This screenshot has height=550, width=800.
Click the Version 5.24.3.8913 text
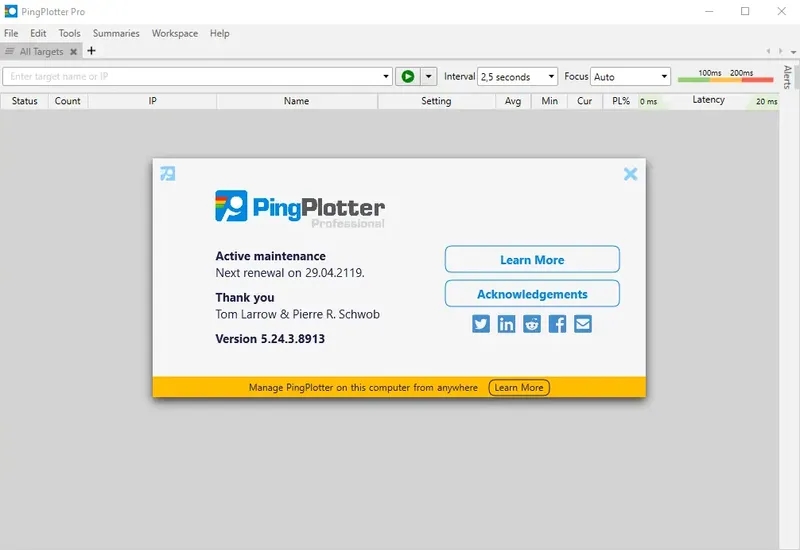click(270, 339)
